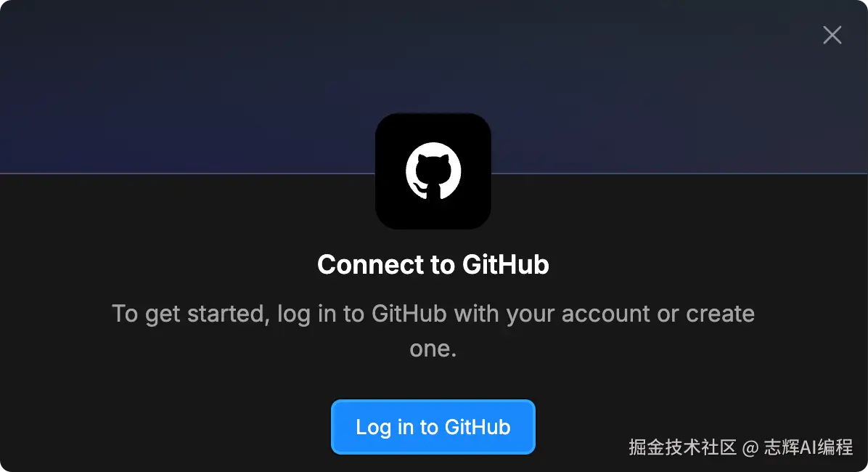
Task: Click the Connect to GitHub heading
Action: (x=433, y=264)
